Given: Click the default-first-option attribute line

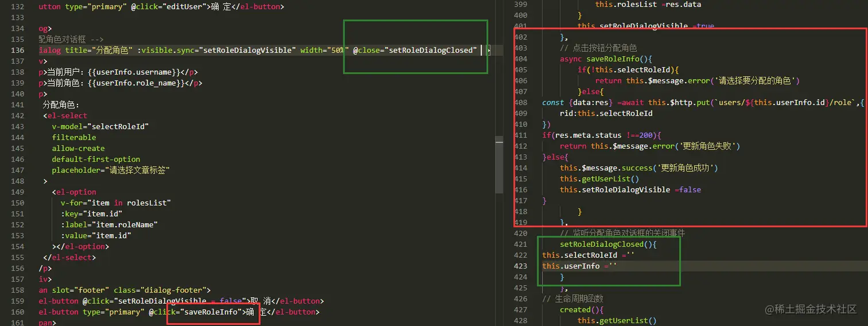Looking at the screenshot, I should click(96, 160).
